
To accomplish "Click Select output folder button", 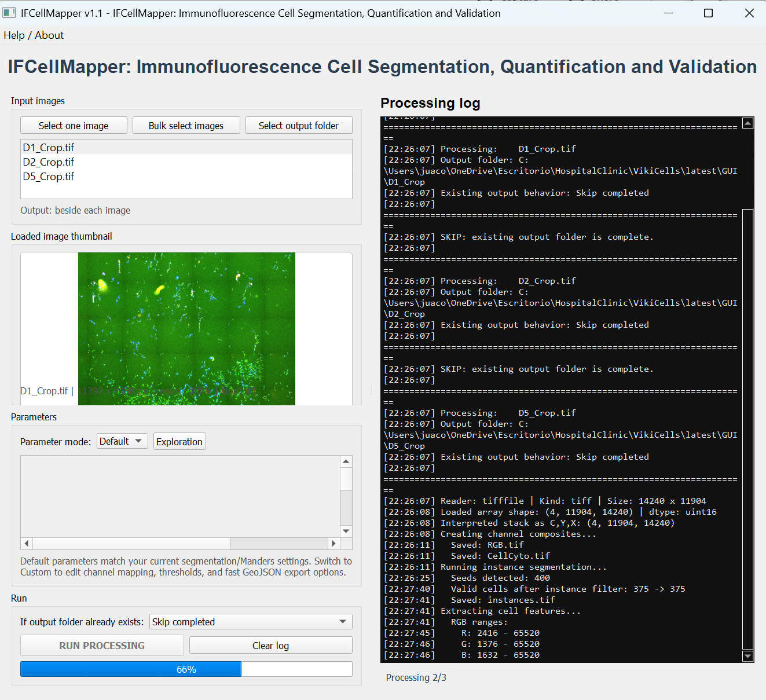I will tap(299, 126).
